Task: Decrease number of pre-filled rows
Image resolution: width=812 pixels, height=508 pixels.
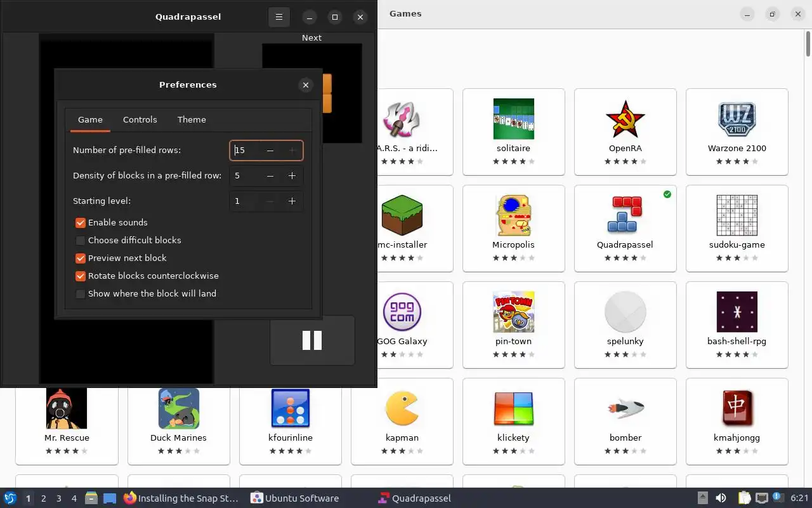Action: coord(270,150)
